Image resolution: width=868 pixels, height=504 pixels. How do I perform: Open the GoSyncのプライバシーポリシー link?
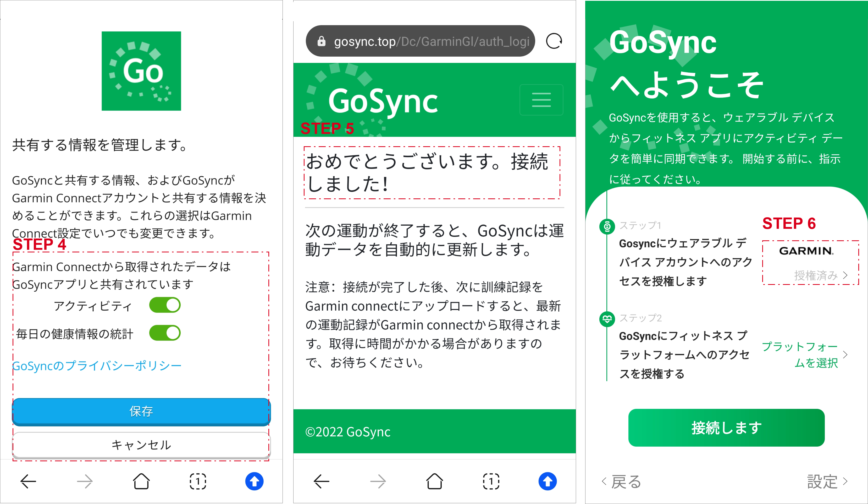click(97, 366)
